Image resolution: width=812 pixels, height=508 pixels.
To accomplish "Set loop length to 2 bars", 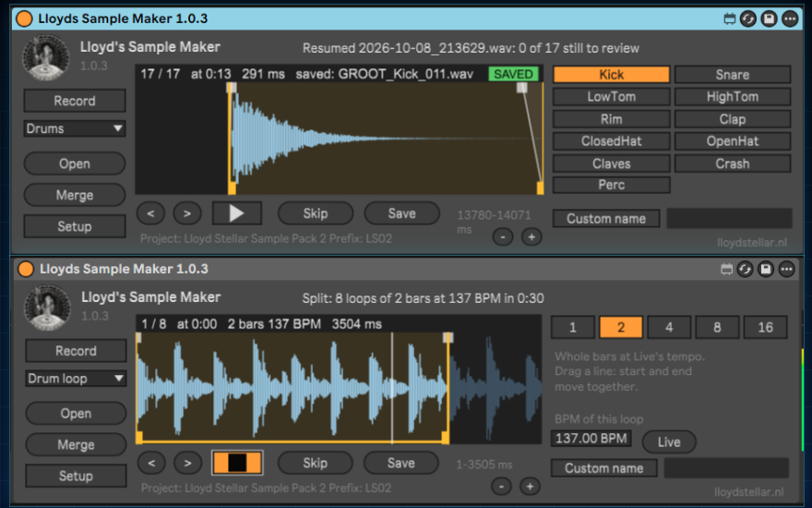I will [621, 328].
